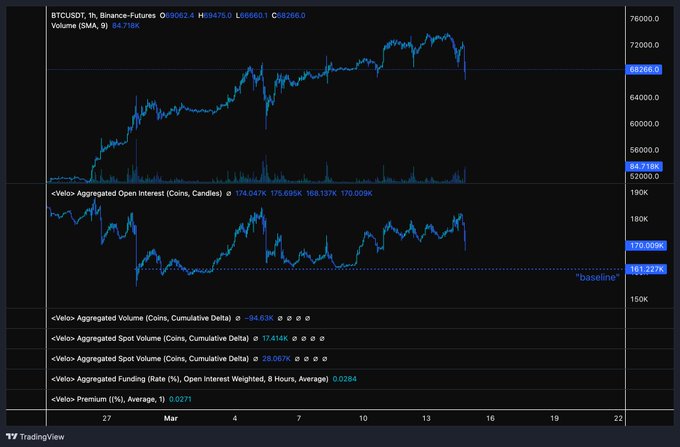Click the spot delta value 17.414K
Screen dimensions: 680x447
[x=275, y=338]
